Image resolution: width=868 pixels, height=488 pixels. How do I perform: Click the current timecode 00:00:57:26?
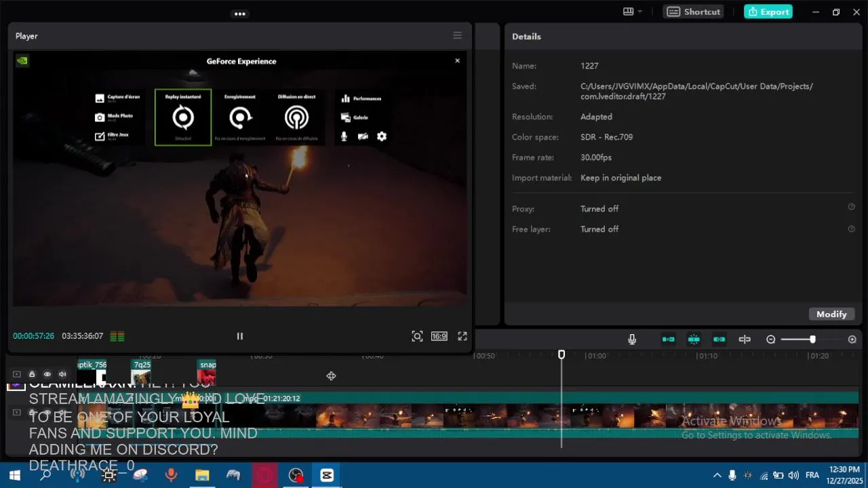click(x=33, y=336)
